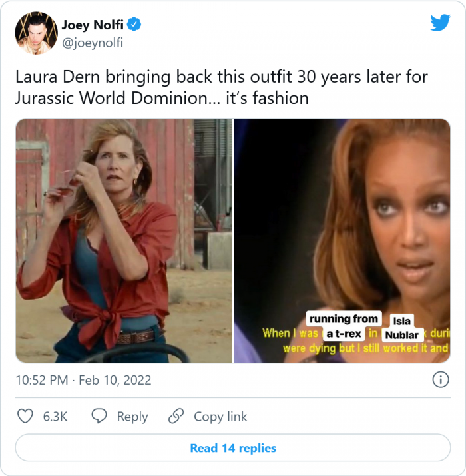The height and width of the screenshot is (476, 466).
Task: Click the tweet text about Jurassic World Dominion
Action: [x=221, y=87]
